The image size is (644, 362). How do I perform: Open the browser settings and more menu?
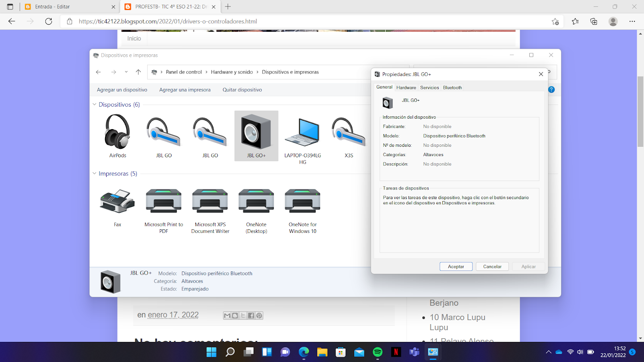pyautogui.click(x=632, y=21)
